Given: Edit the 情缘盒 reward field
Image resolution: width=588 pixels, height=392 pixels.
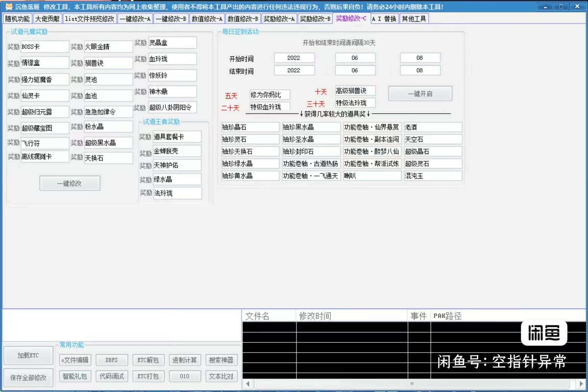Looking at the screenshot, I should (x=45, y=63).
